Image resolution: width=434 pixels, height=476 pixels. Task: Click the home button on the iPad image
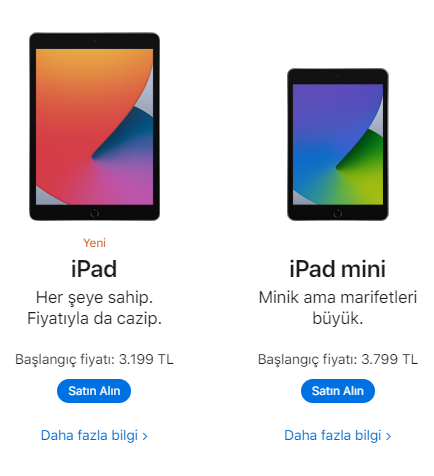pyautogui.click(x=95, y=213)
